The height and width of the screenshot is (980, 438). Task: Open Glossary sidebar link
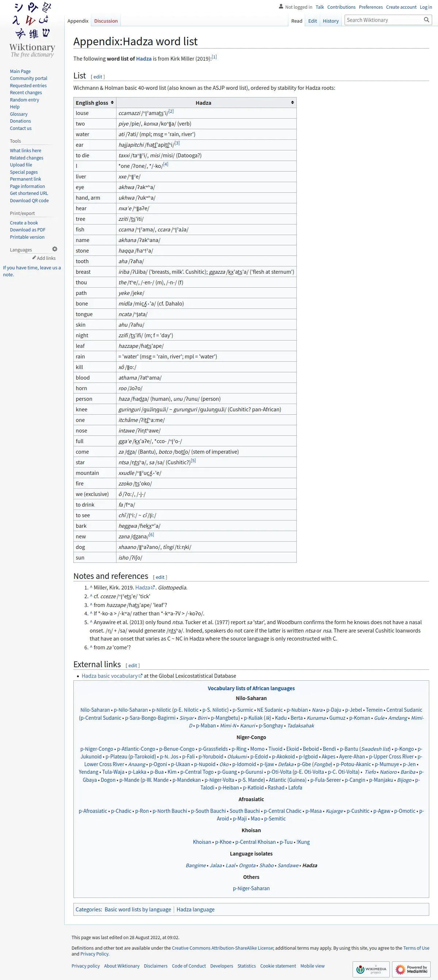coord(19,114)
